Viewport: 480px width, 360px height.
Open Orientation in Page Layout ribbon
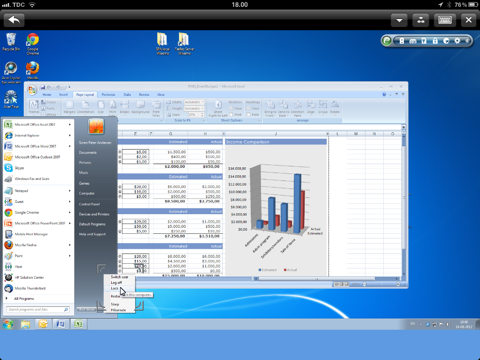coord(86,107)
